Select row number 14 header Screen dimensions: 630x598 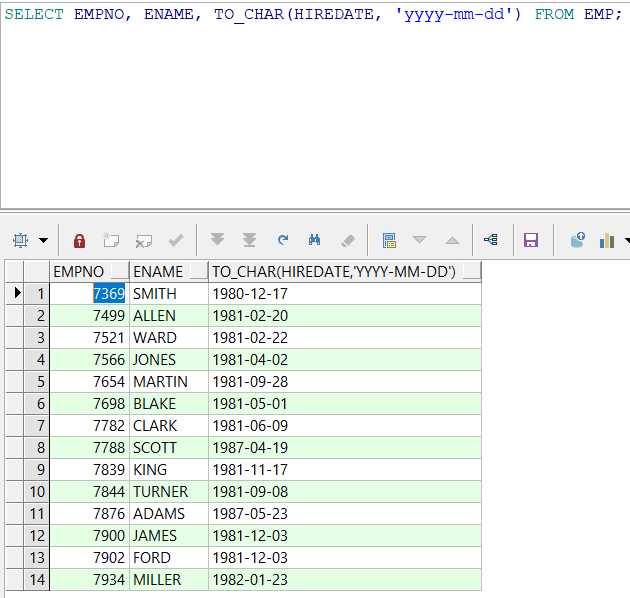(36, 580)
